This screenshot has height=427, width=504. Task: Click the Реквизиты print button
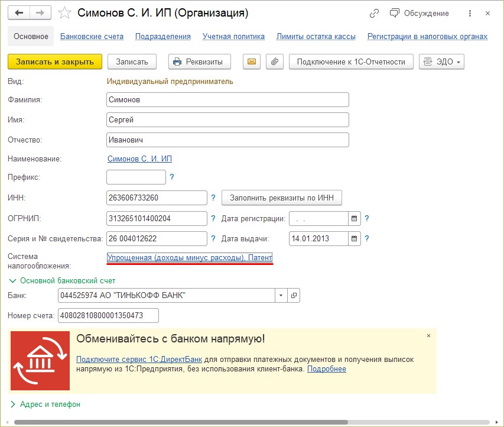(200, 62)
